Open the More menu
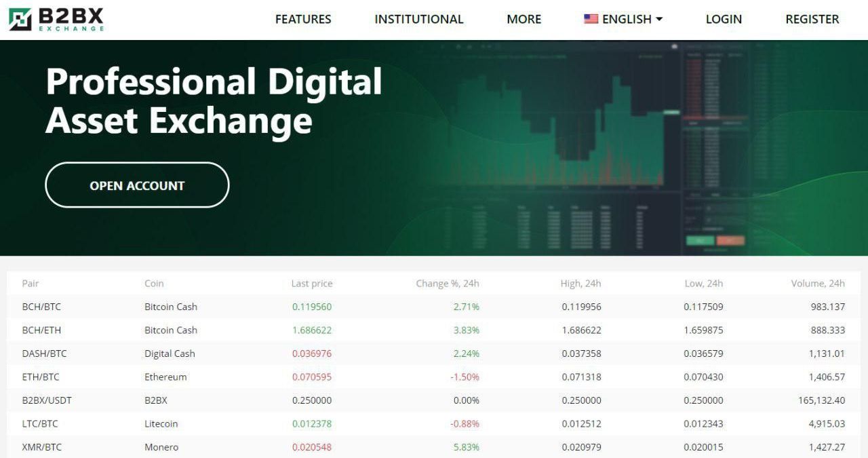 click(524, 19)
